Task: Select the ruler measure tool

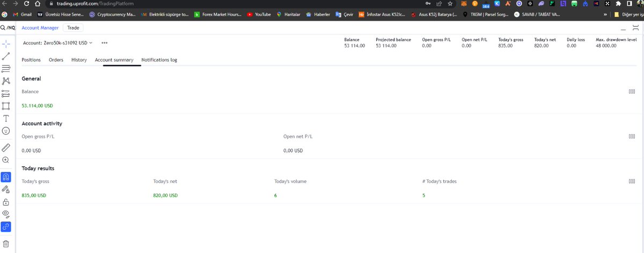Action: pyautogui.click(x=6, y=147)
